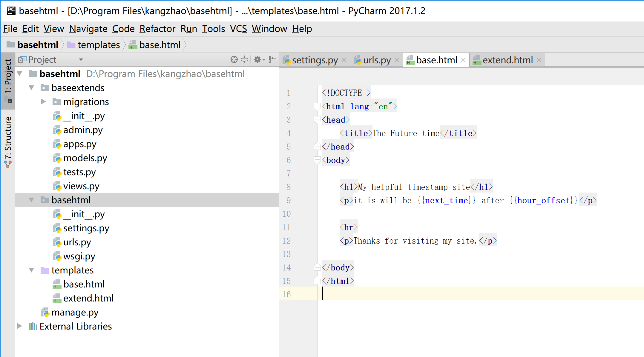The width and height of the screenshot is (644, 357).
Task: Click the basehtml folder icon in breadcrumb bar
Action: point(11,44)
